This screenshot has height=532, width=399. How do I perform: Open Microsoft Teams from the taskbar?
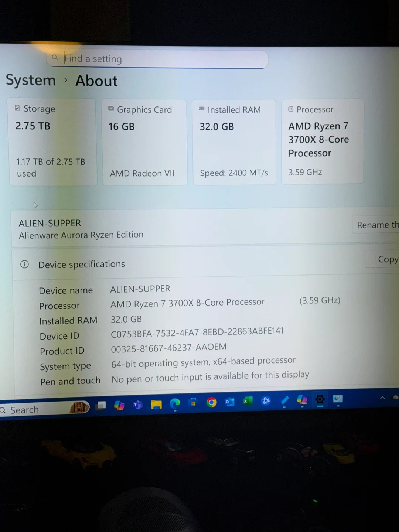point(137,405)
